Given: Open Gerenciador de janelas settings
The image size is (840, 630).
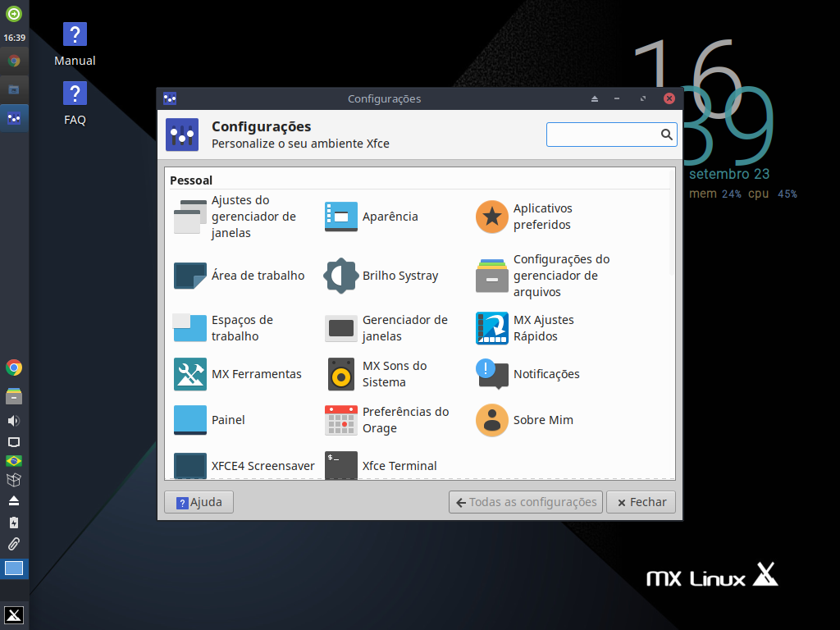Looking at the screenshot, I should pos(387,328).
